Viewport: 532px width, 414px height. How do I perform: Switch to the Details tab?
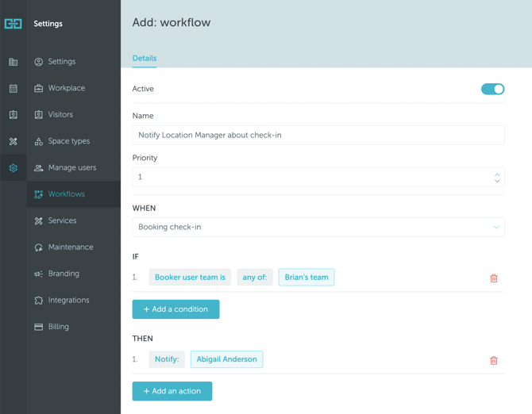pyautogui.click(x=145, y=58)
